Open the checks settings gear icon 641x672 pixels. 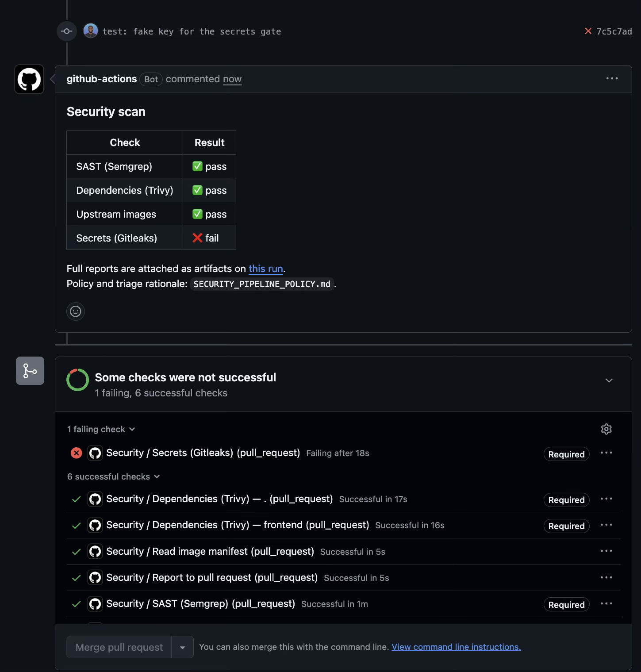click(x=606, y=429)
